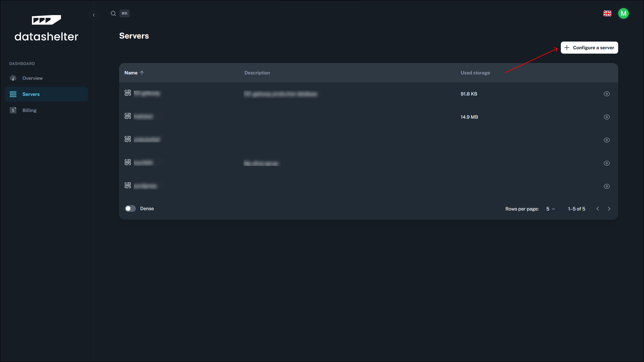644x362 pixels.
Task: Open the rows per page dropdown
Action: [x=550, y=208]
